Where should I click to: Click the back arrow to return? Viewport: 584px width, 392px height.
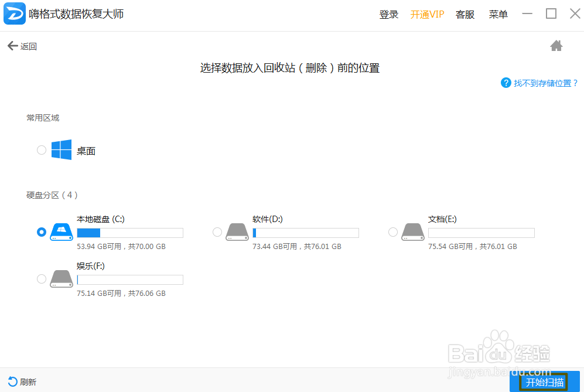(x=13, y=45)
